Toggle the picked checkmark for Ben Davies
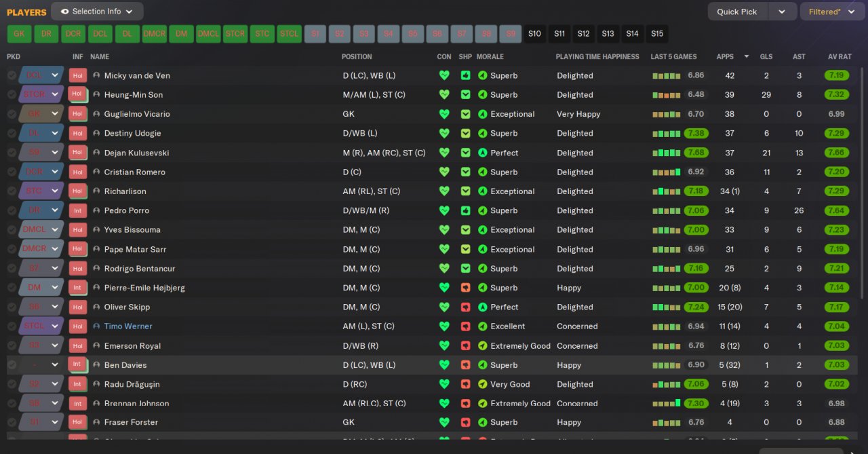Viewport: 868px width, 454px height. pyautogui.click(x=12, y=365)
